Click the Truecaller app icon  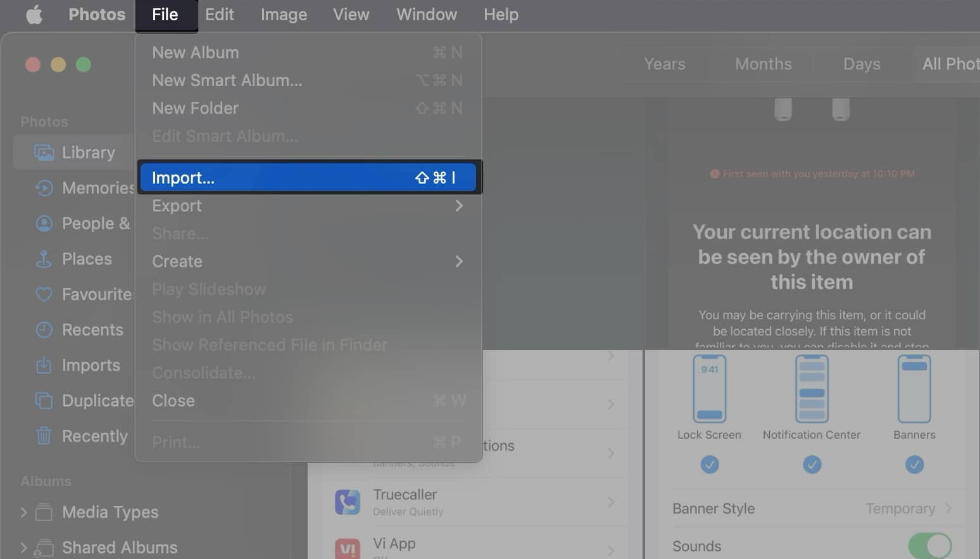[348, 502]
